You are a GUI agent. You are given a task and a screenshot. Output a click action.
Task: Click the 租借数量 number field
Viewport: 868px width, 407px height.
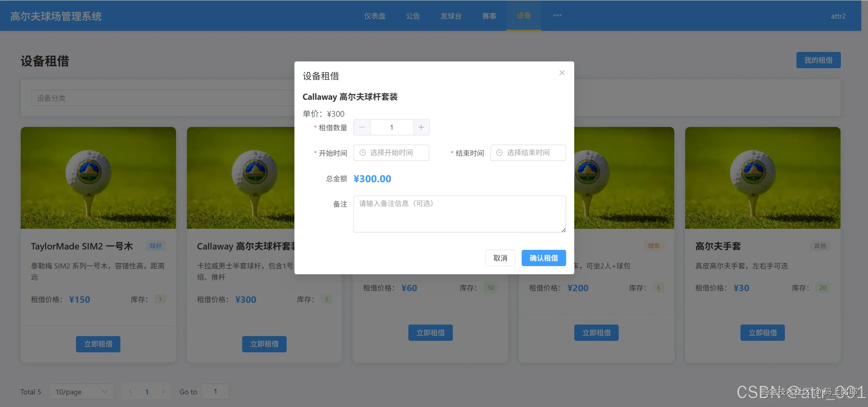(x=391, y=127)
